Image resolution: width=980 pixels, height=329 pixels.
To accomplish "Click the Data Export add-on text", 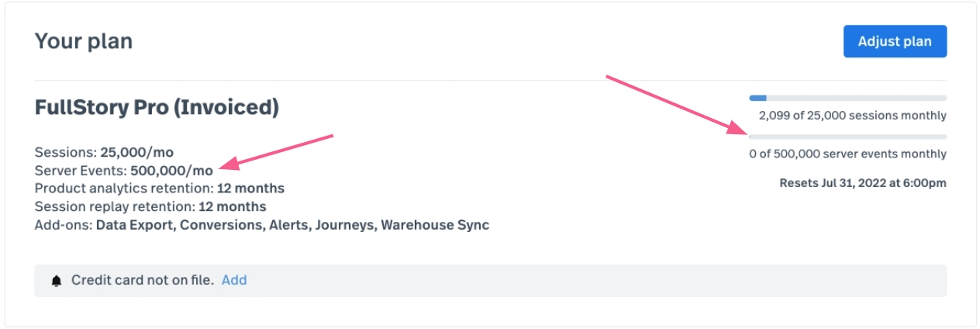I will click(x=135, y=226).
